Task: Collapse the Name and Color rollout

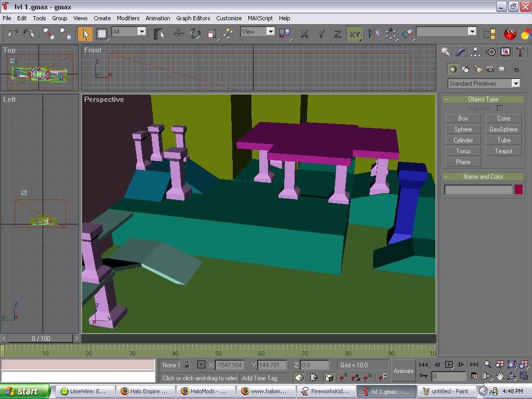Action: (483, 177)
